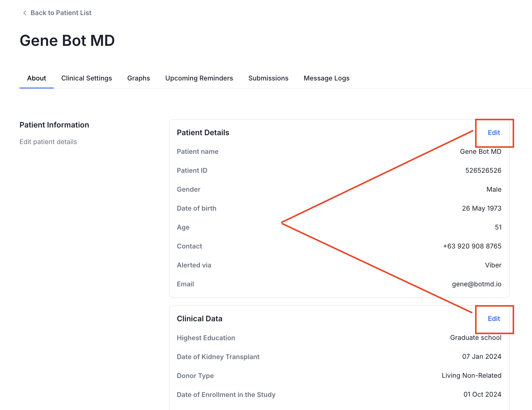Edit the Clinical Data section
Viewport: 532px width, 410px height.
[x=494, y=319]
